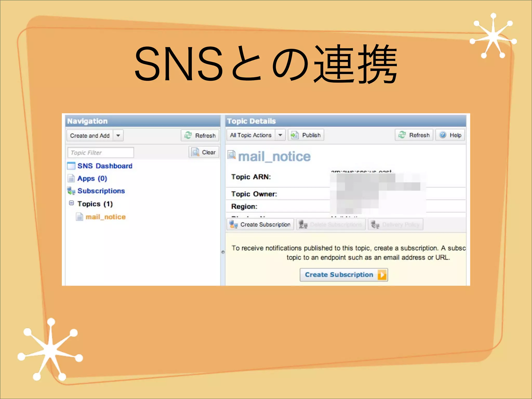The image size is (532, 399).
Task: Click Create Subscription in toolbar
Action: 260,224
